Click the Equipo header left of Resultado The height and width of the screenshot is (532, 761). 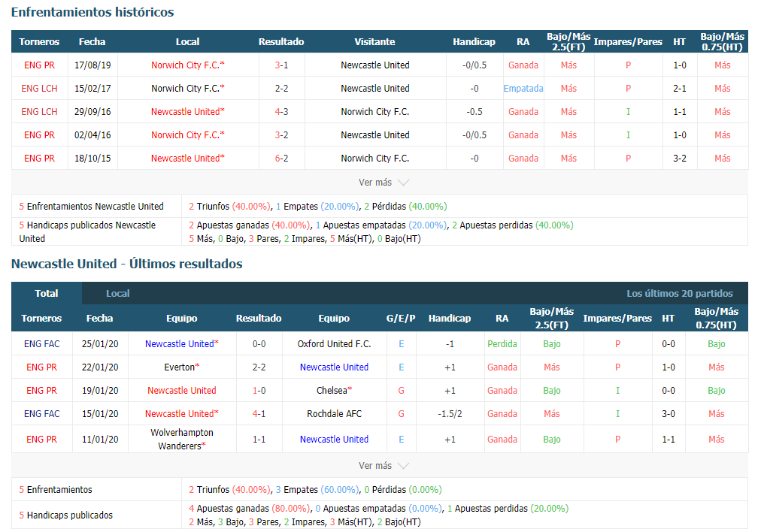pos(181,318)
